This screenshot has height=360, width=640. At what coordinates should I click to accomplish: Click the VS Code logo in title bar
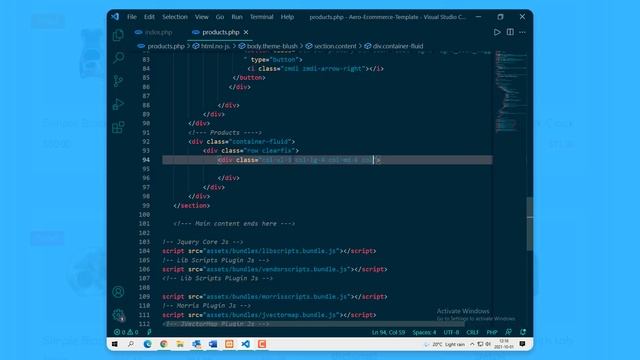pos(115,17)
